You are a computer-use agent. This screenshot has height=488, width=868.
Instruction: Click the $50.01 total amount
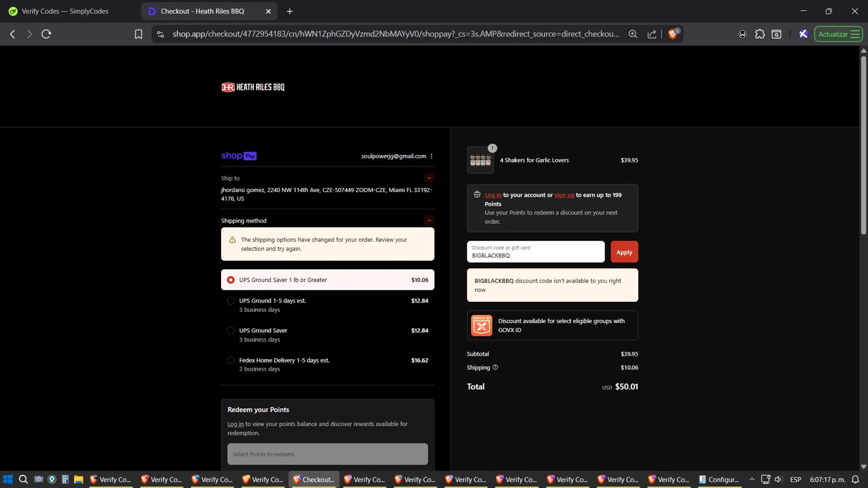click(x=627, y=387)
